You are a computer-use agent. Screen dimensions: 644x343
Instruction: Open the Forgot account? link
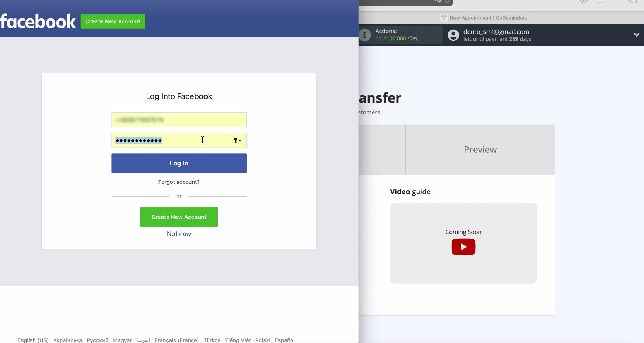(x=179, y=182)
